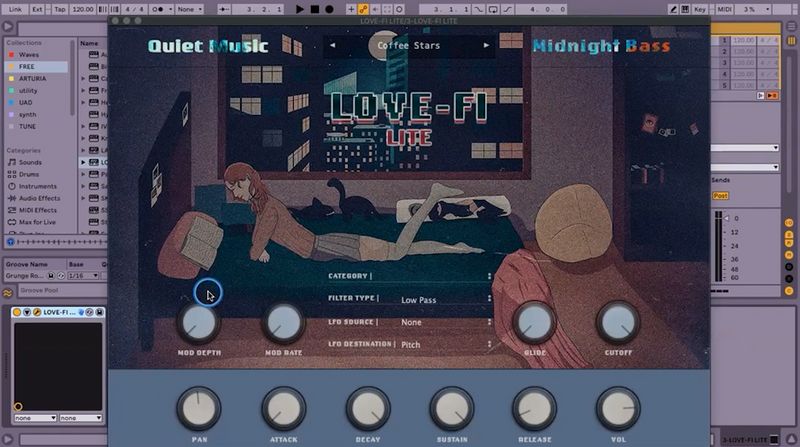This screenshot has height=447, width=800.
Task: Open the LFO DESTINATION Pitch dropdown
Action: pos(445,345)
